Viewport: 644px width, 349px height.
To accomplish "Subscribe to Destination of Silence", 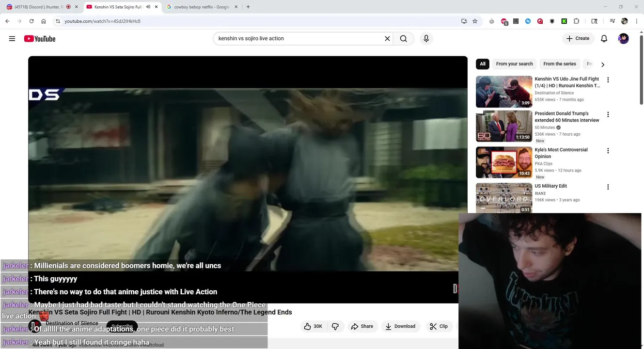I will coord(122,326).
